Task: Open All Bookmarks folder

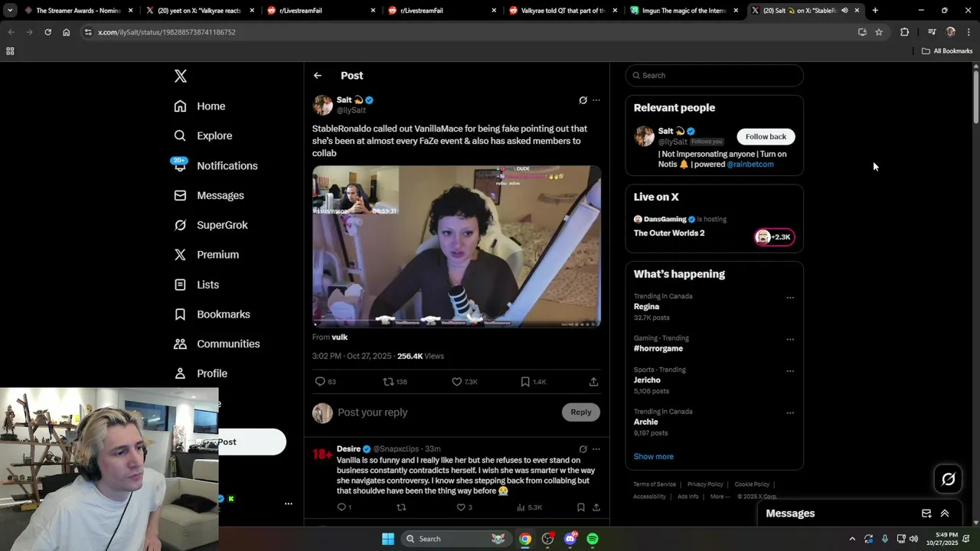Action: 947,51
